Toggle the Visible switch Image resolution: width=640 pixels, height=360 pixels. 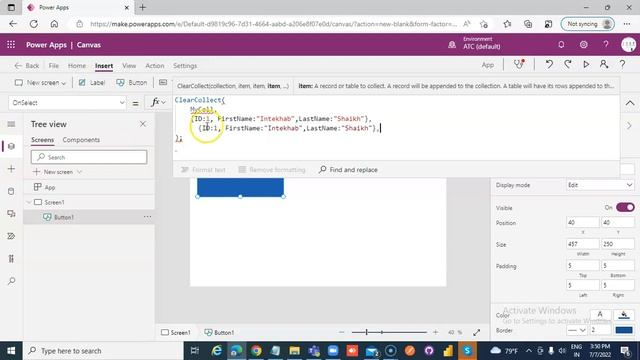tap(625, 207)
